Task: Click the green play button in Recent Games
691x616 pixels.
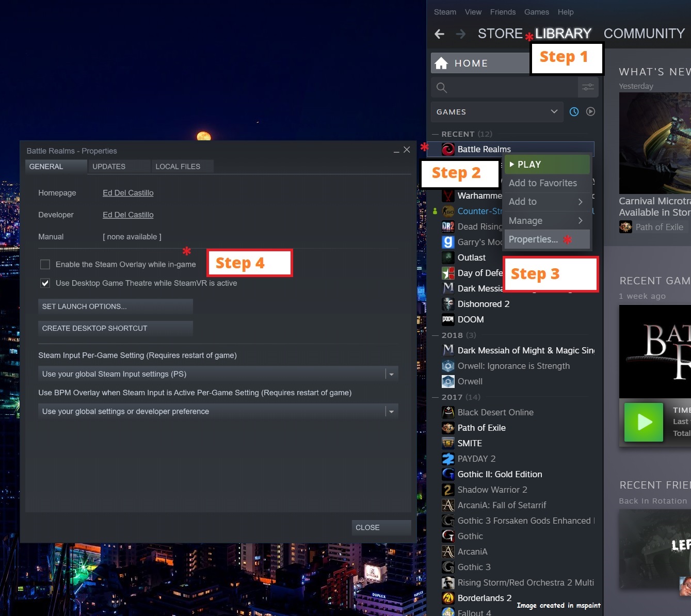Action: 644,422
